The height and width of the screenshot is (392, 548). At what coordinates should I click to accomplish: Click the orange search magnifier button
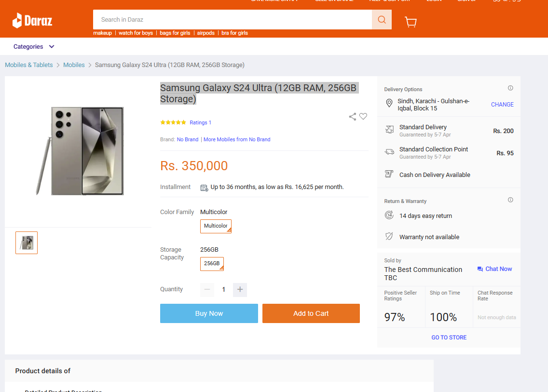382,20
